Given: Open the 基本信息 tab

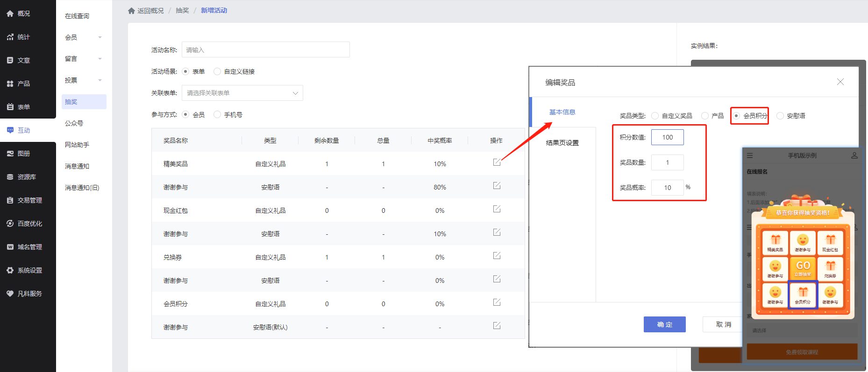Looking at the screenshot, I should tap(562, 112).
